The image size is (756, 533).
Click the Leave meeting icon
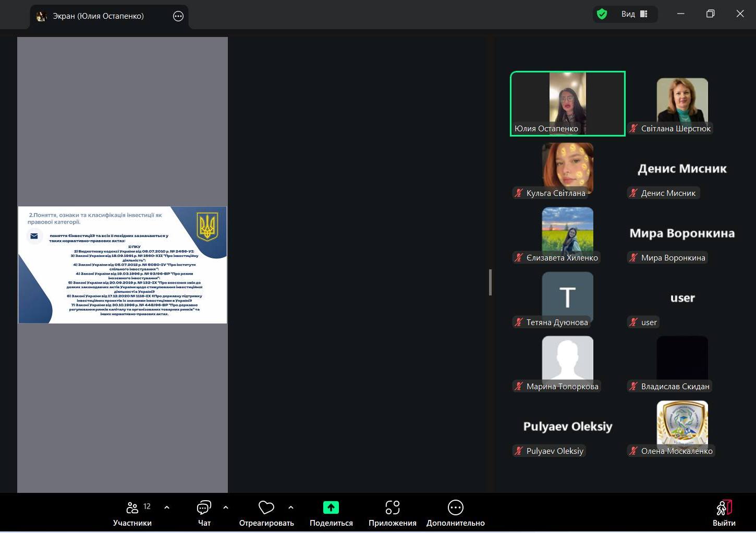[x=724, y=507]
